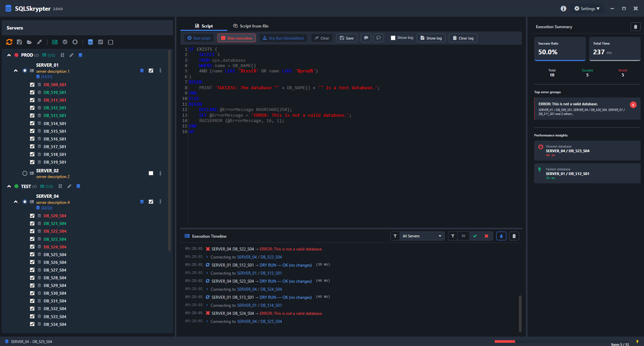The width and height of the screenshot is (644, 346).
Task: Click the info icon in title bar
Action: click(x=563, y=8)
